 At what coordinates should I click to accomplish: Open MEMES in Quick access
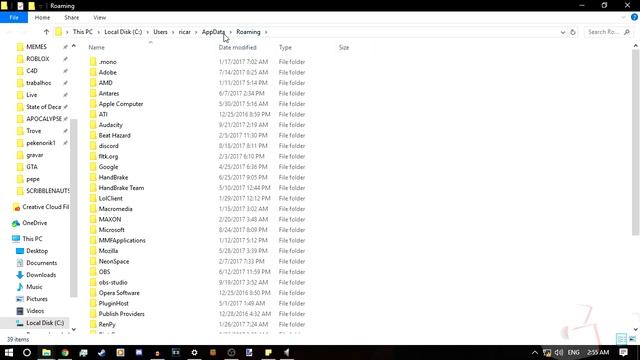point(36,47)
